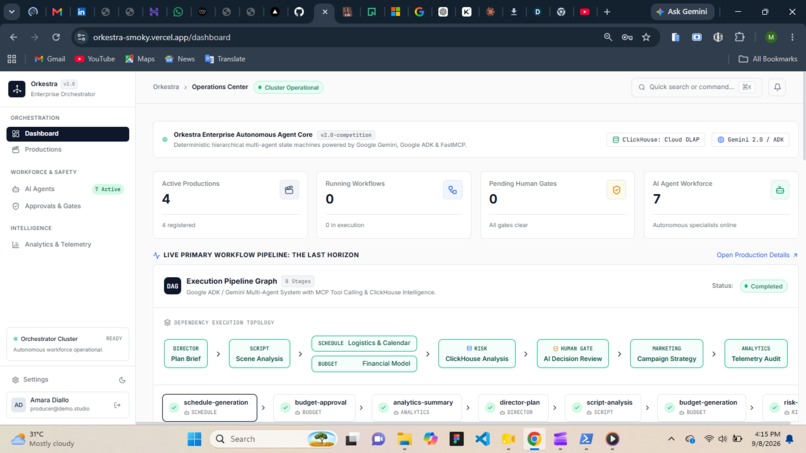The height and width of the screenshot is (453, 806).
Task: Toggle dark mode moon icon
Action: tap(122, 380)
